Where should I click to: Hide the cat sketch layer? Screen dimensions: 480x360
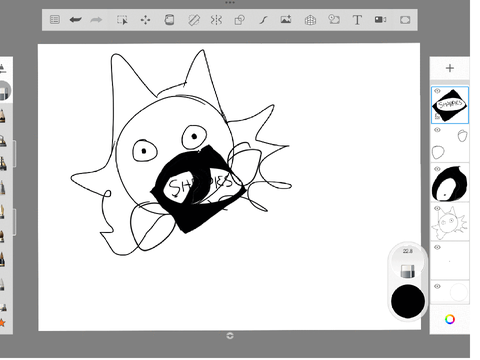437,208
